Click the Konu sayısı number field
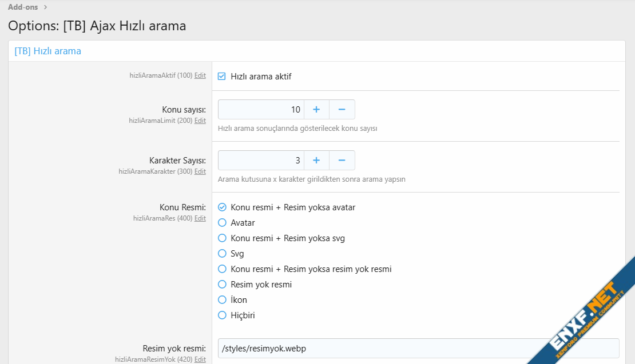 point(261,109)
